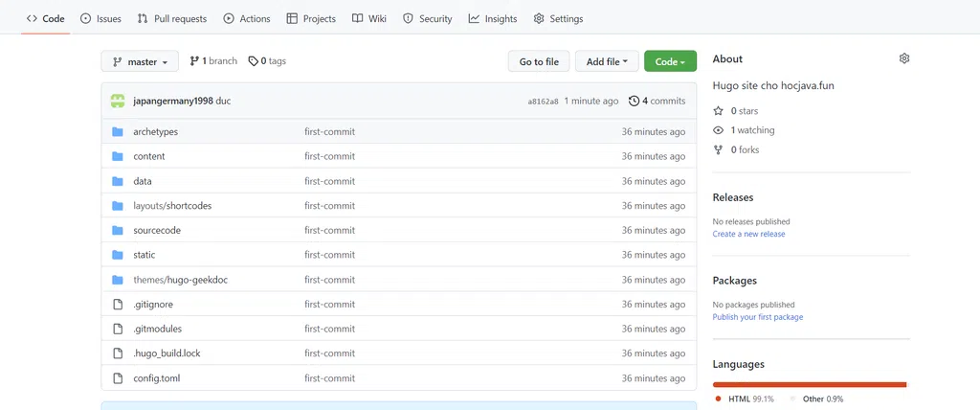
Task: Open the Actions tab
Action: coord(247,19)
